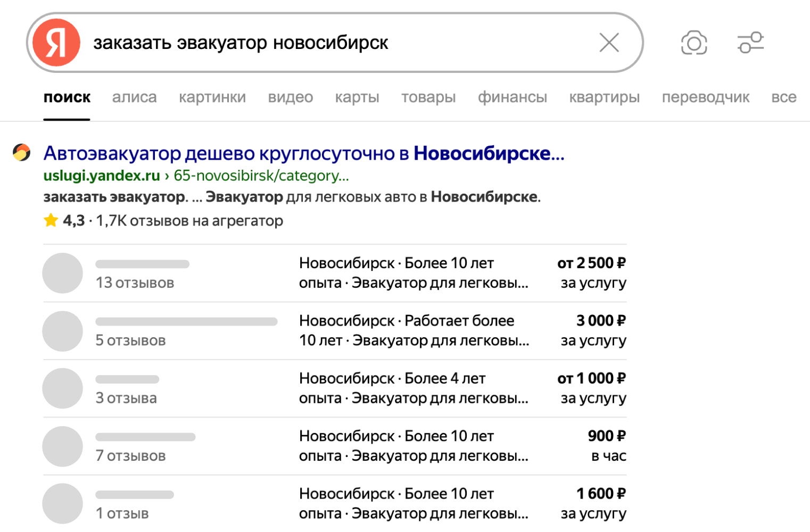Click the clear search query X icon
Screen dimensions: 810x532
[x=608, y=42]
